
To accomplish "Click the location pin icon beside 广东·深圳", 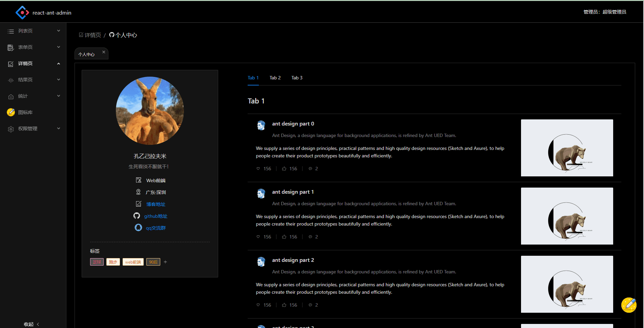I will [138, 192].
